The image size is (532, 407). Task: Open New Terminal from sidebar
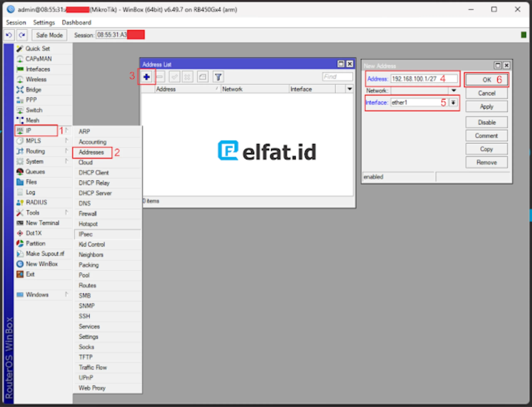pos(43,223)
